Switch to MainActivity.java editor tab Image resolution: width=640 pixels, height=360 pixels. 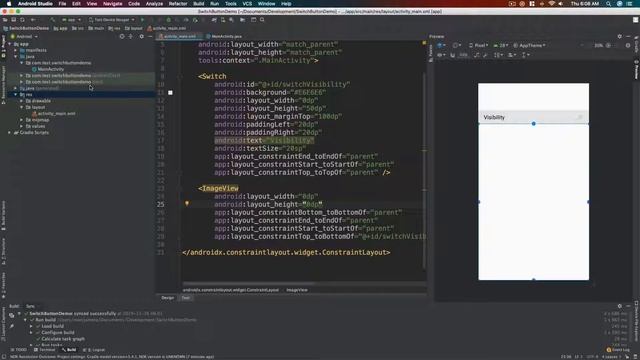[224, 36]
